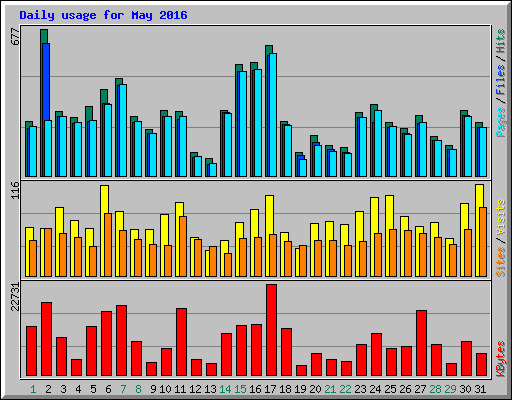Screen dimensions: 512x400
Task: Select the green day 15 x-axis label
Action: pyautogui.click(x=240, y=389)
